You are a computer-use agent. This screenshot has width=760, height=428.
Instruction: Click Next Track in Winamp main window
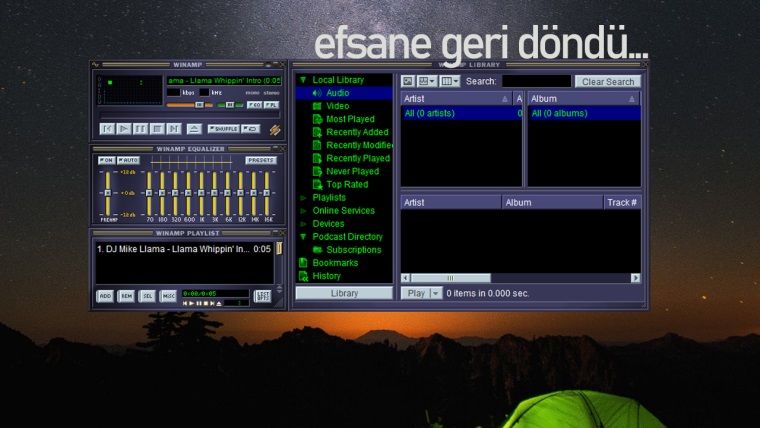tap(174, 129)
